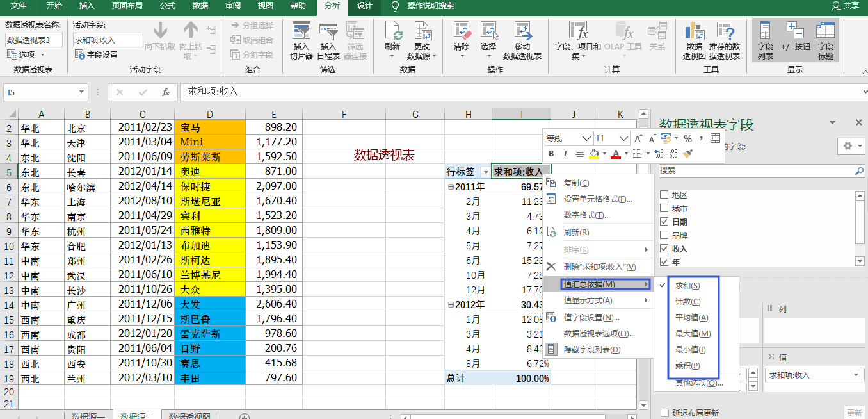Uncheck the 收入 field checkbox
Screen dimensions: 868x419
point(664,249)
